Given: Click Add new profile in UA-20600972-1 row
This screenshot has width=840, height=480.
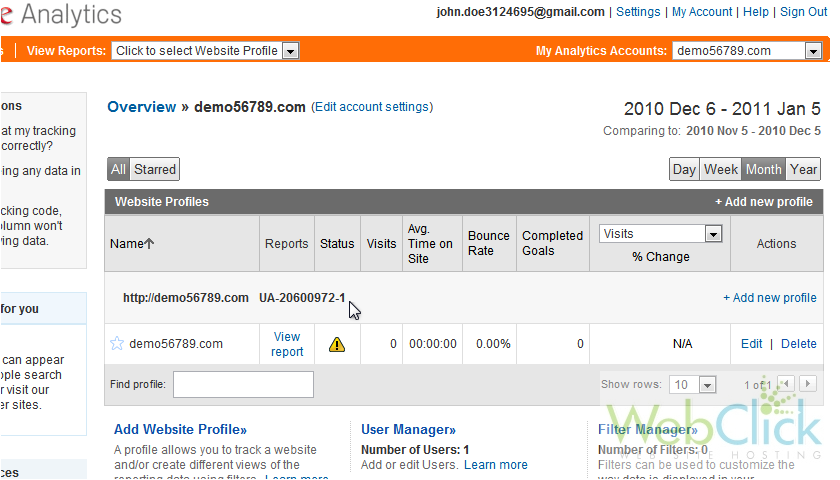Looking at the screenshot, I should click(x=770, y=298).
